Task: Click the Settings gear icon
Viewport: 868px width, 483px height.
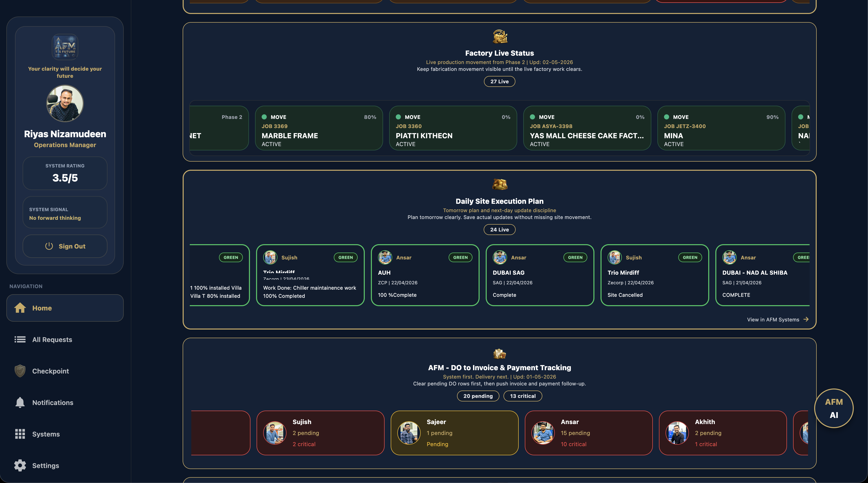Action: pyautogui.click(x=20, y=465)
